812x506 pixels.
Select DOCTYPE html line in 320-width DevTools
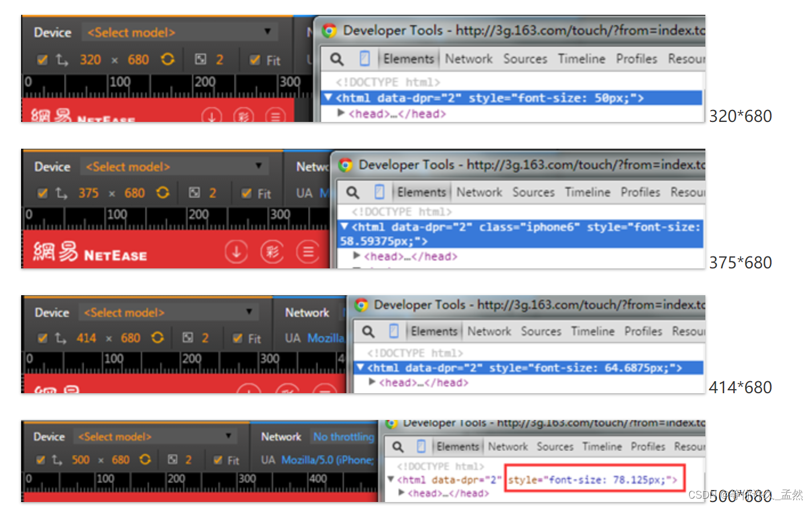(388, 82)
